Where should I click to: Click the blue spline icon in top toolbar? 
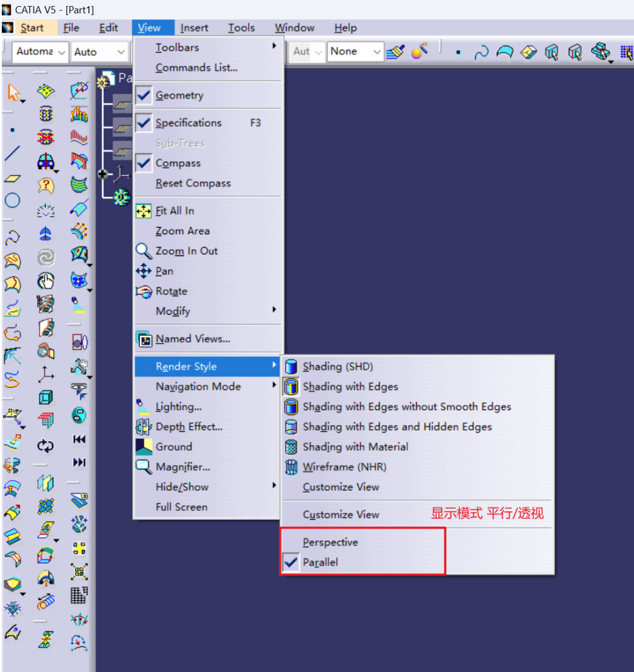(x=481, y=53)
